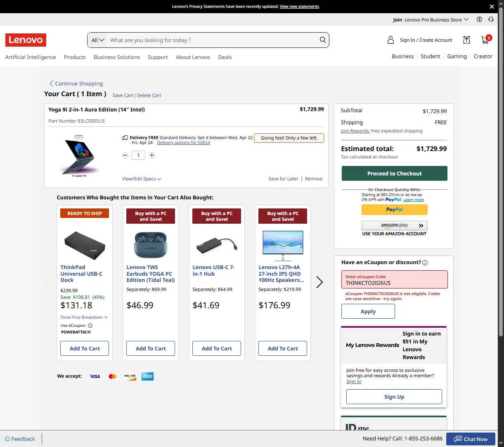
Task: Click View new statements link
Action: tap(299, 7)
